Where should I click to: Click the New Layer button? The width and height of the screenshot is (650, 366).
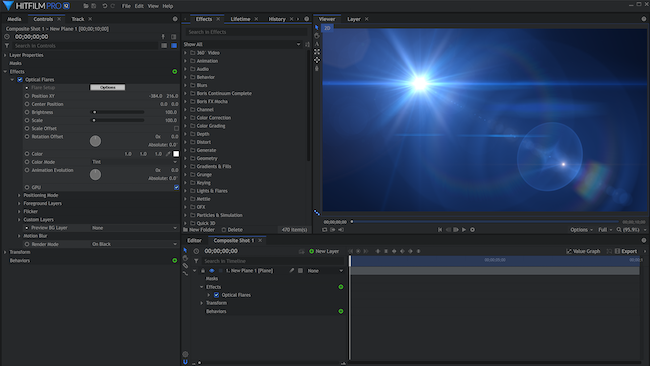coord(324,251)
